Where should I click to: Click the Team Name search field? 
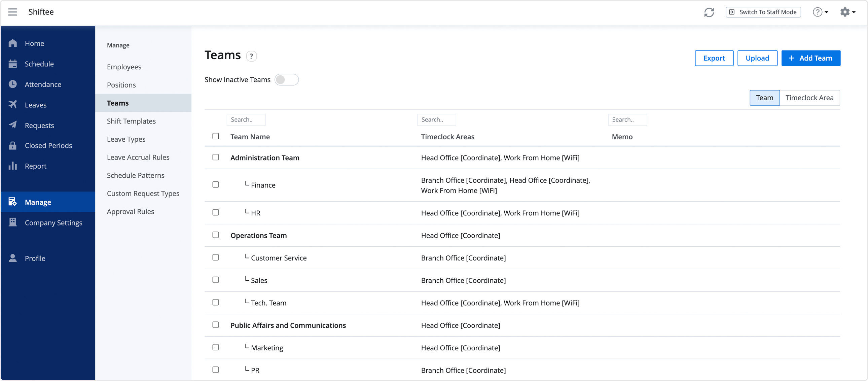tap(246, 120)
